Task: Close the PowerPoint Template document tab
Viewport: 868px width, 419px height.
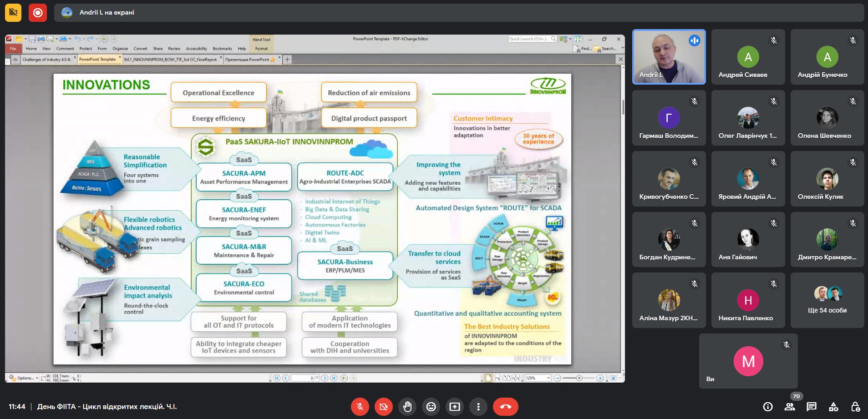Action: click(120, 58)
